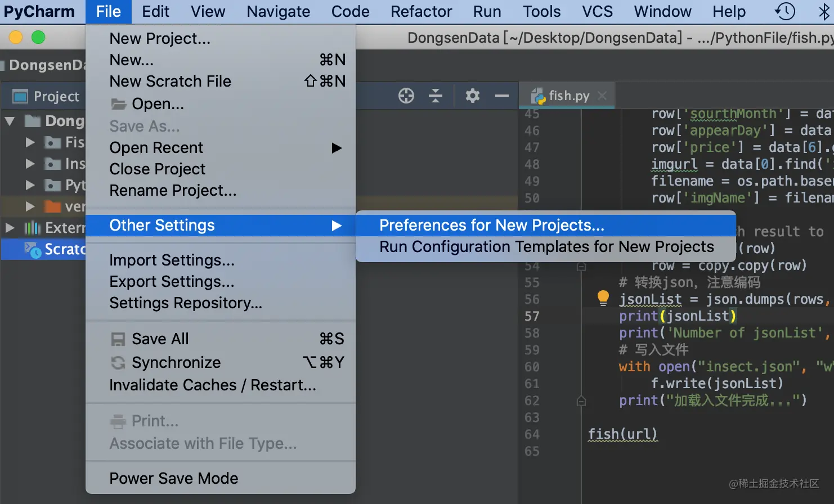Expand the Pyt folder arrow in the tree
Viewport: 834px width, 504px height.
pyautogui.click(x=30, y=185)
